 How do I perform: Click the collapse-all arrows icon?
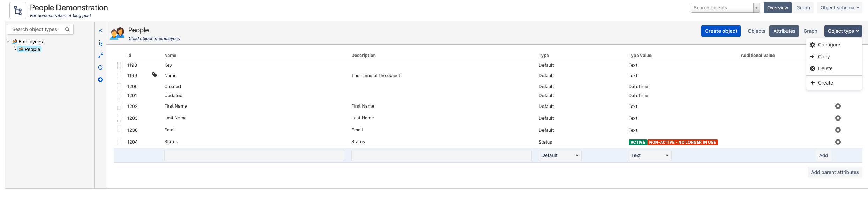pos(100,55)
